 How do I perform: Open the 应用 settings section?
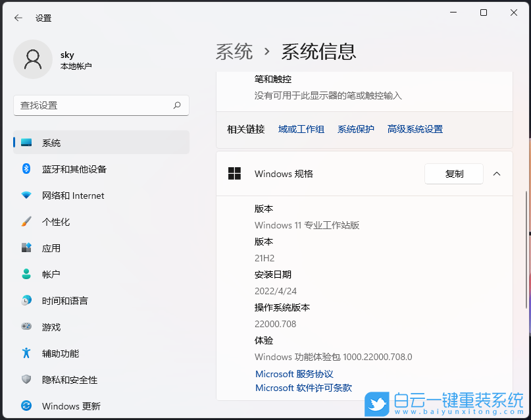57,248
